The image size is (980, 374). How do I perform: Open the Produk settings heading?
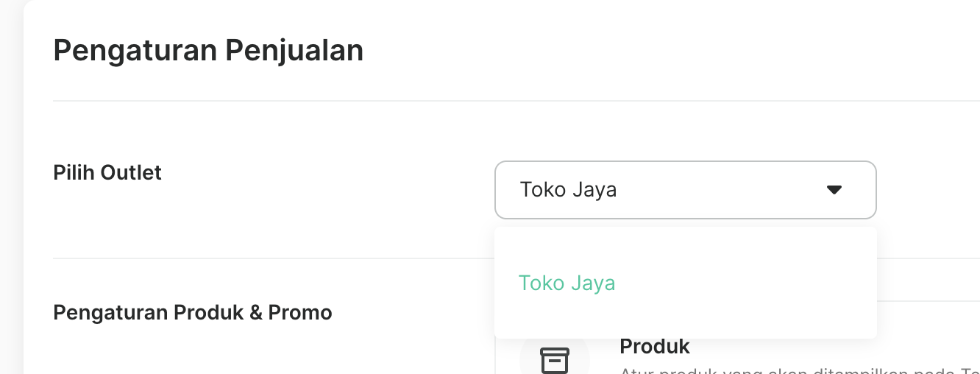(655, 346)
